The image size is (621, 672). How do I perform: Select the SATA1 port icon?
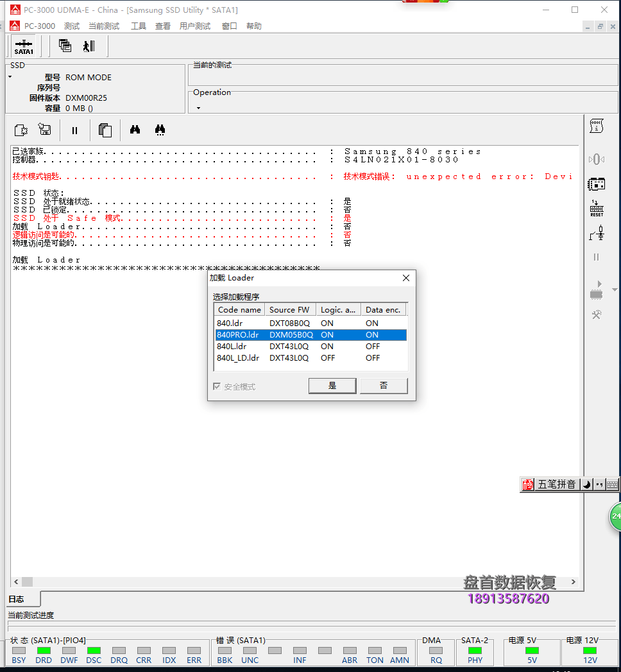[24, 46]
